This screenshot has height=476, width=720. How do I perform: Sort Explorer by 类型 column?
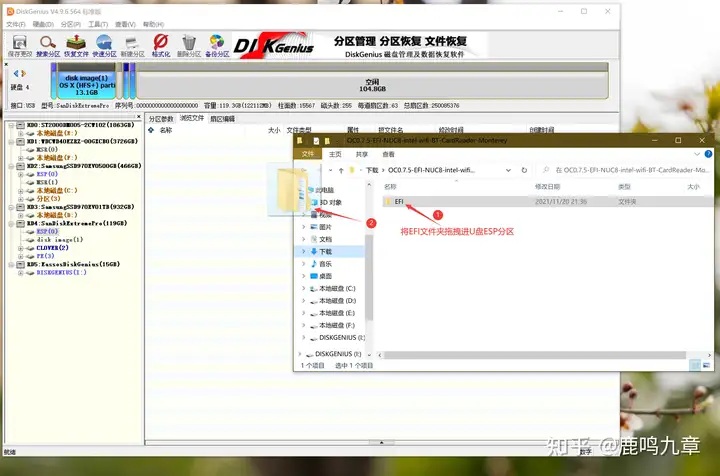pos(624,187)
